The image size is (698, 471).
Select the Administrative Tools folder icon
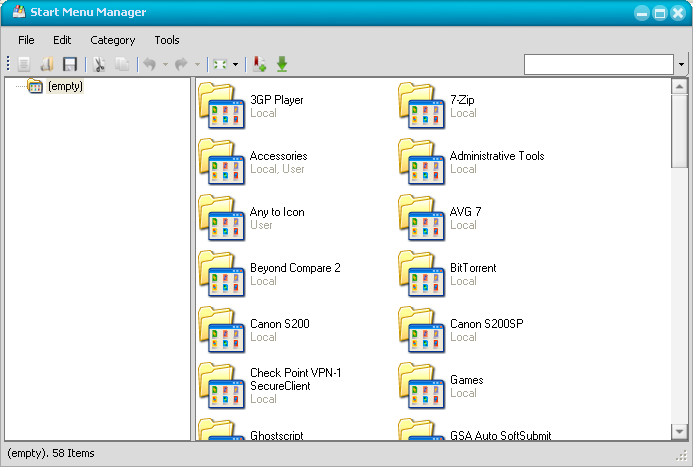(421, 162)
